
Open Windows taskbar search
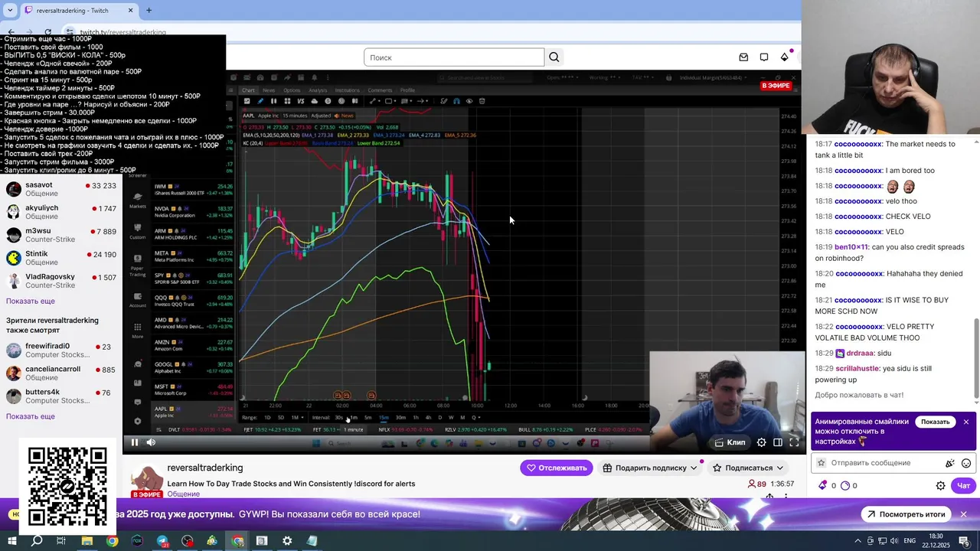(x=37, y=541)
